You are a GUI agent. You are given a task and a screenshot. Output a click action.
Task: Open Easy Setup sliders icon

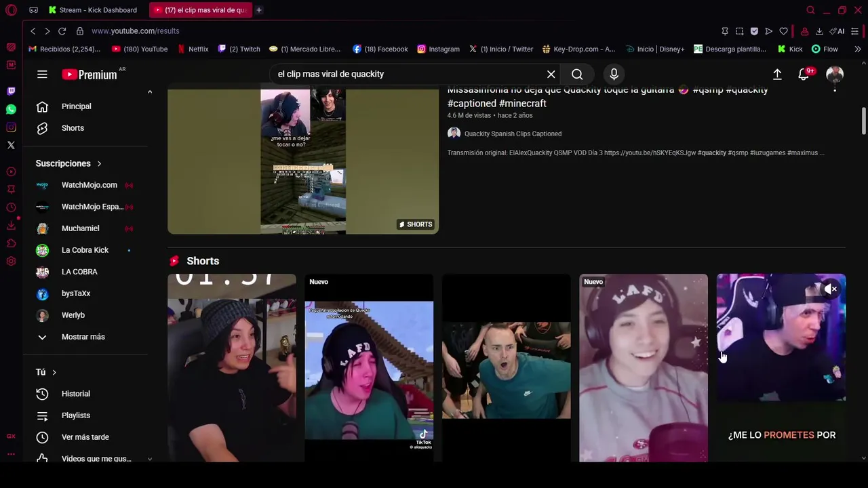coord(854,31)
